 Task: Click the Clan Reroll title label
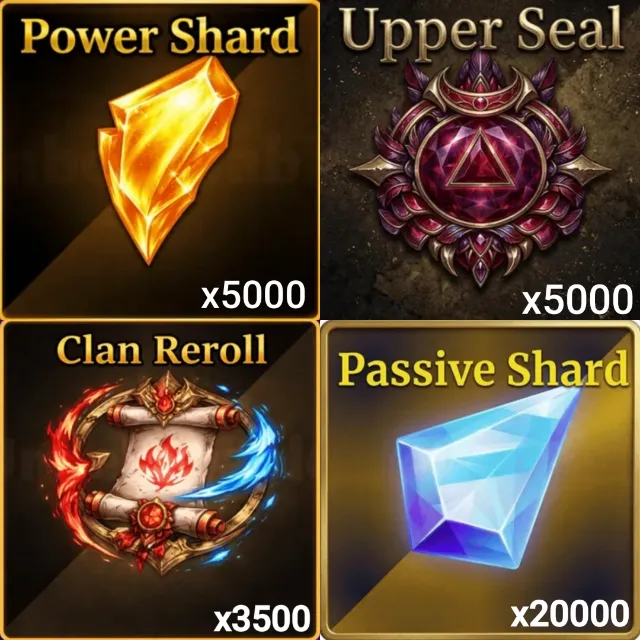[x=162, y=351]
